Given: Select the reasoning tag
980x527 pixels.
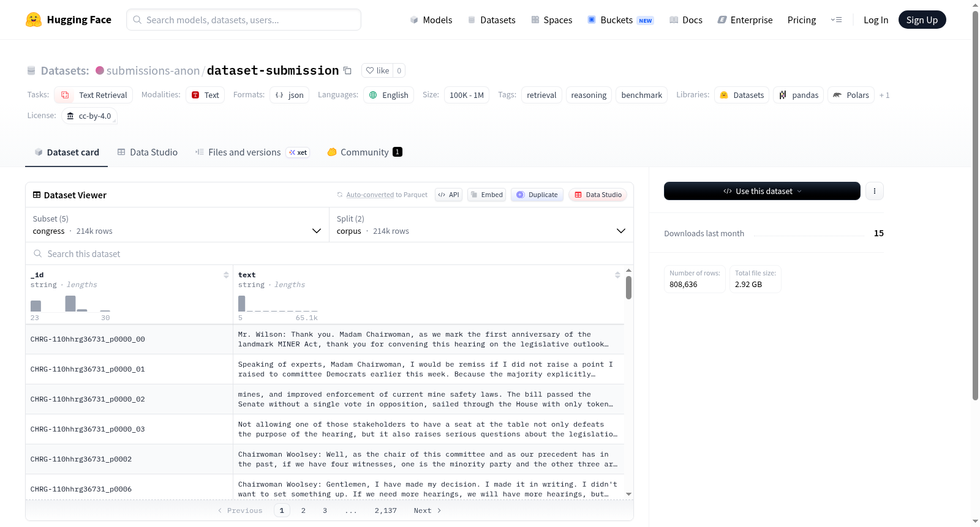Looking at the screenshot, I should (x=589, y=95).
